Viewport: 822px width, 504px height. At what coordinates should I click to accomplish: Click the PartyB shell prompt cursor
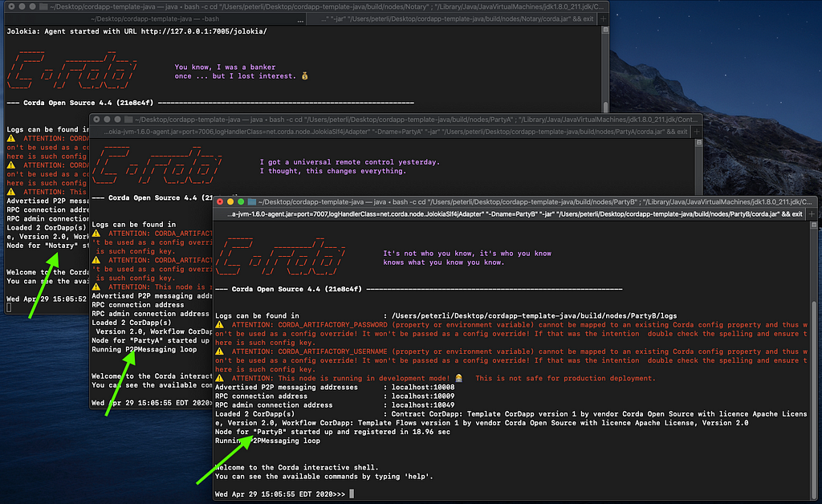(x=352, y=494)
